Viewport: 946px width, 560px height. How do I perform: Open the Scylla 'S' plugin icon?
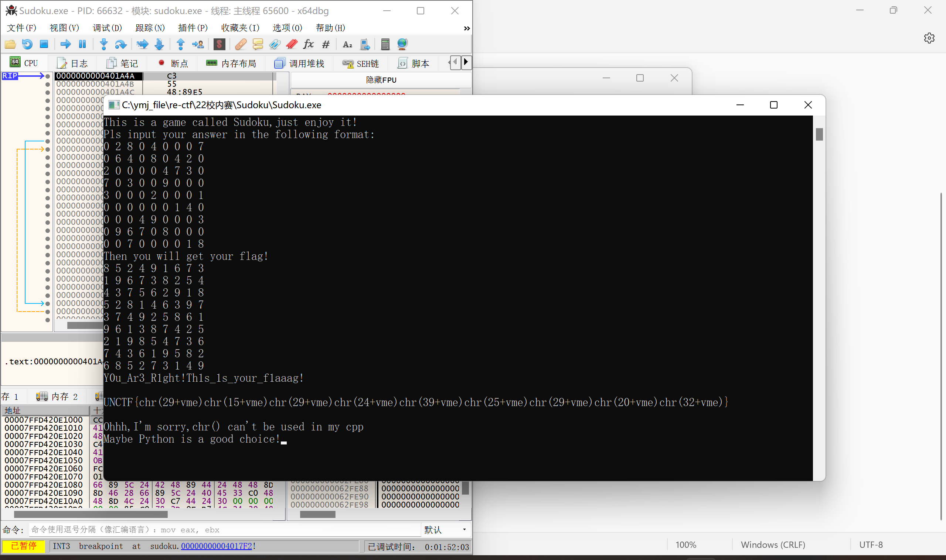click(x=219, y=44)
